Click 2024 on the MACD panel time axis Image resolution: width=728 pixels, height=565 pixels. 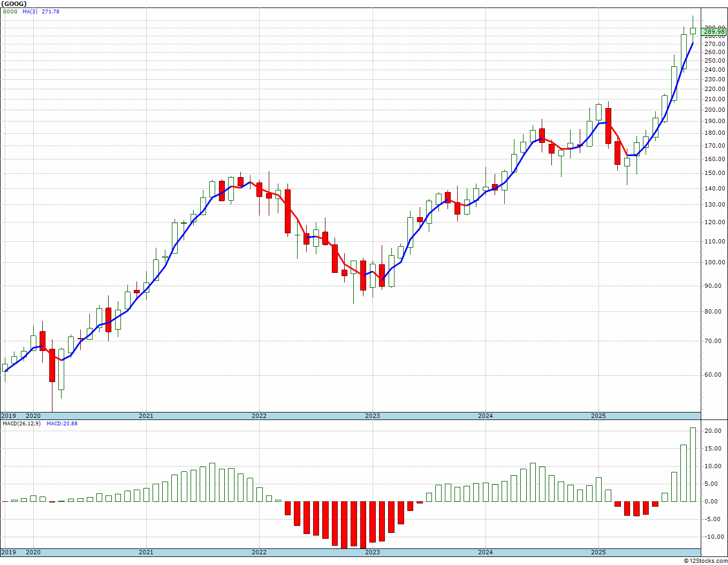coord(486,552)
